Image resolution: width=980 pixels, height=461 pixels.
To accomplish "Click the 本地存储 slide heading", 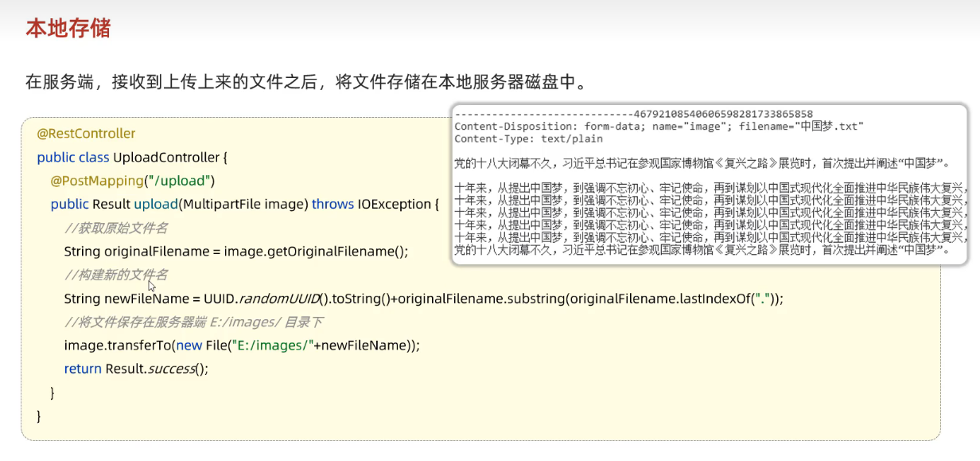I will click(x=68, y=29).
